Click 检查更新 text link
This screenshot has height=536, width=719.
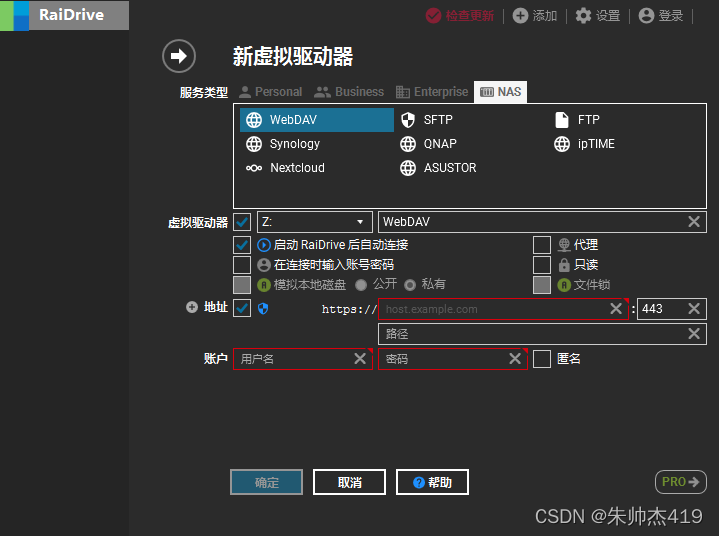[470, 16]
